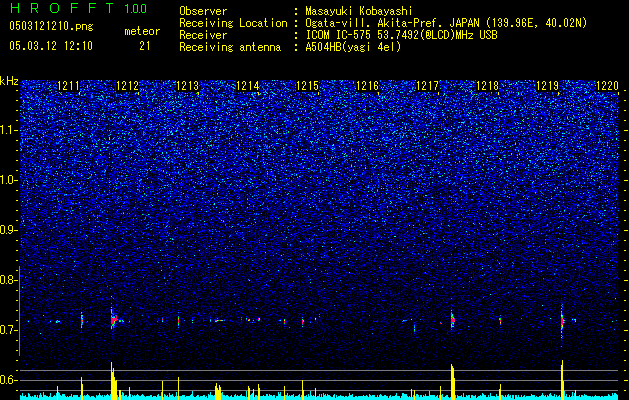The width and height of the screenshot is (629, 400).
Task: Click the meteor echo just after 1219
Action: point(562,321)
